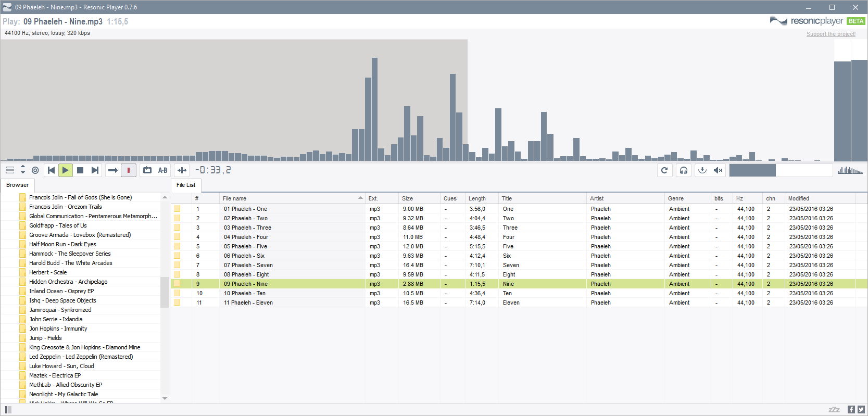This screenshot has height=416, width=868.
Task: Sort by Ext. column header
Action: point(382,198)
